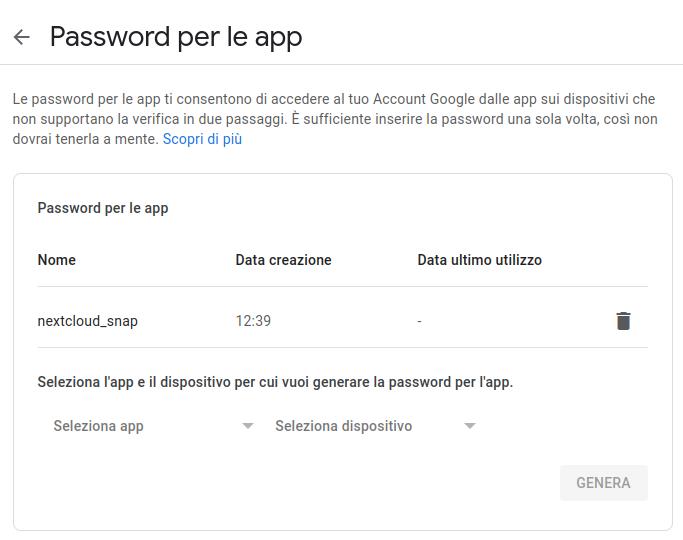The height and width of the screenshot is (540, 683).
Task: Click the card heading 'Password per le app'
Action: 103,208
